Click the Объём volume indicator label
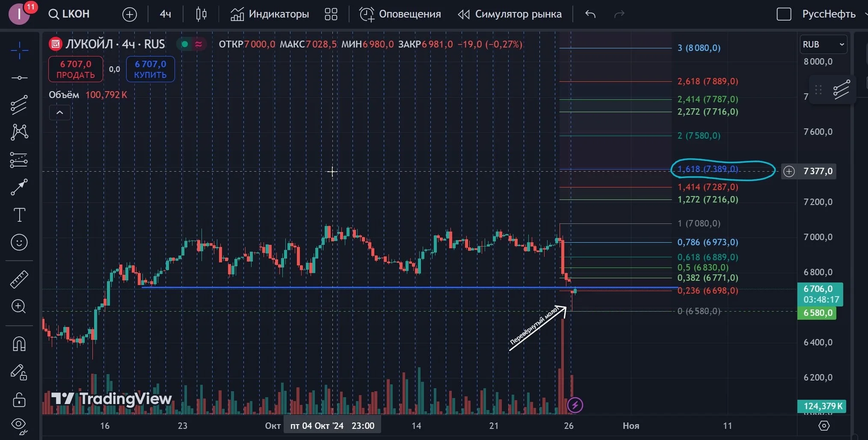The image size is (868, 440). [x=64, y=95]
